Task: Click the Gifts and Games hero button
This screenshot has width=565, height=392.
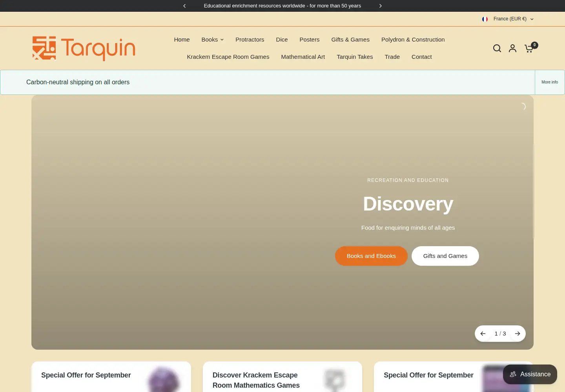Action: (445, 256)
